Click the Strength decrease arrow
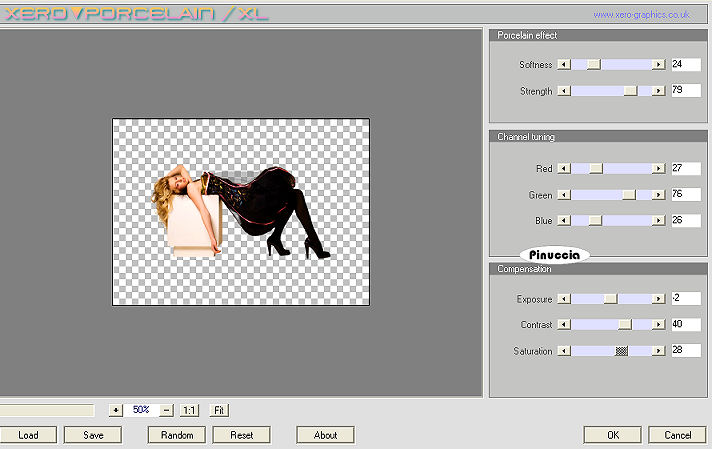The width and height of the screenshot is (712, 449). (x=564, y=91)
